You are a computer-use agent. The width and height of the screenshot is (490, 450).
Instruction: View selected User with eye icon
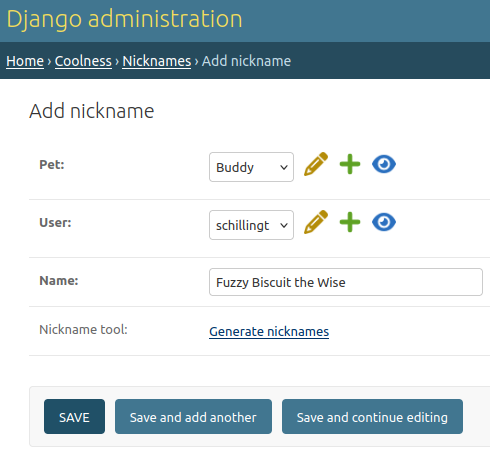384,222
